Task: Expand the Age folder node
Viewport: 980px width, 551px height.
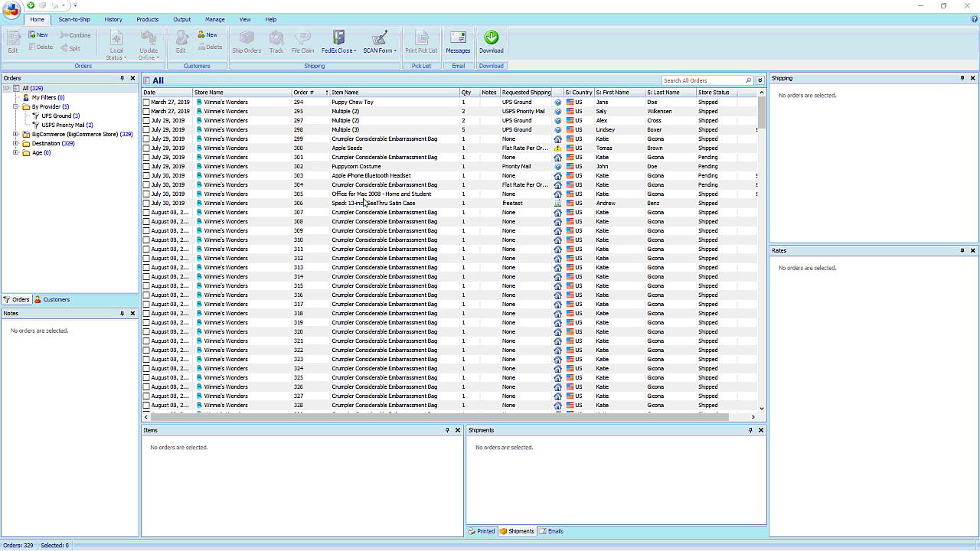Action: 15,152
